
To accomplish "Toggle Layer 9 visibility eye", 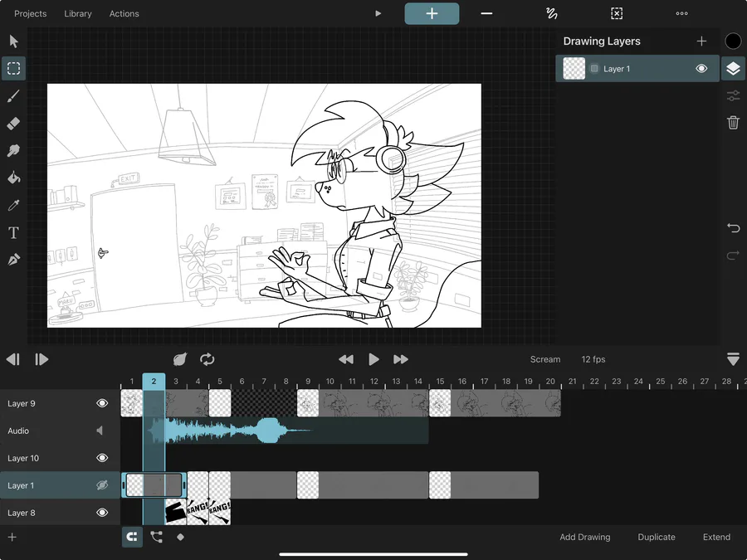I will 102,403.
